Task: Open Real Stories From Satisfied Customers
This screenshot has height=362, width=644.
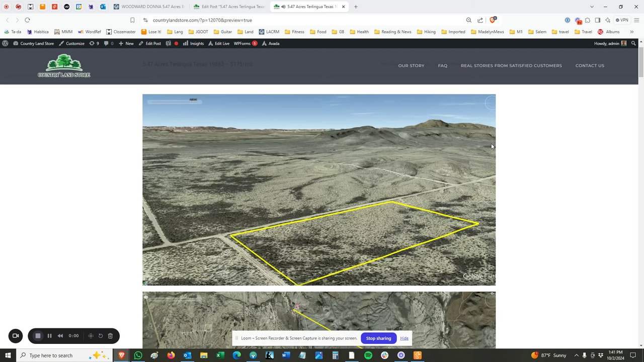Action: [511, 65]
